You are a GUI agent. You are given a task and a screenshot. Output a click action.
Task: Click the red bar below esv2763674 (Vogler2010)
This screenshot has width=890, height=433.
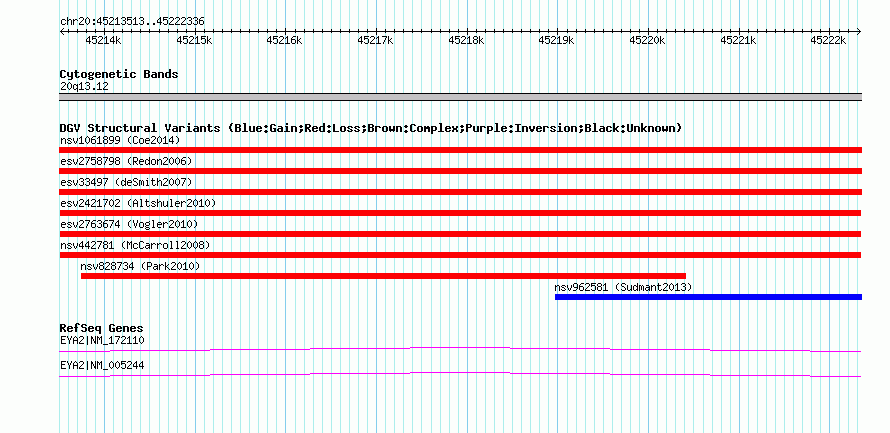coord(460,234)
